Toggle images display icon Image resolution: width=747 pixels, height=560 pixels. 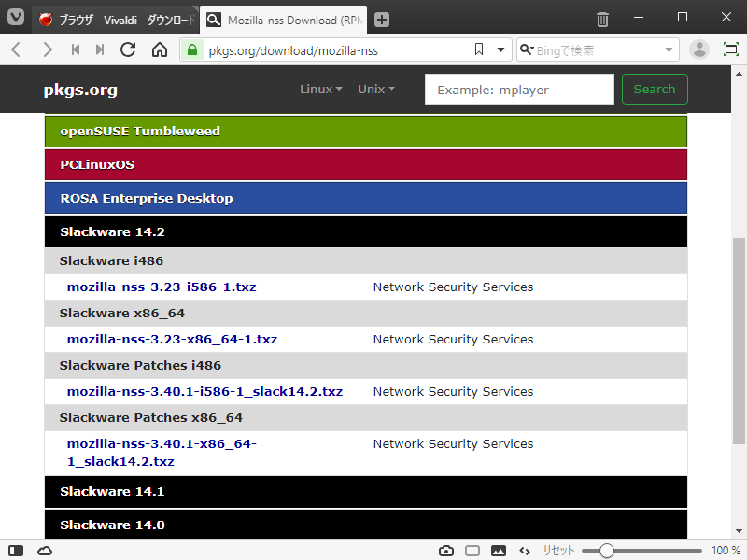coord(499,551)
